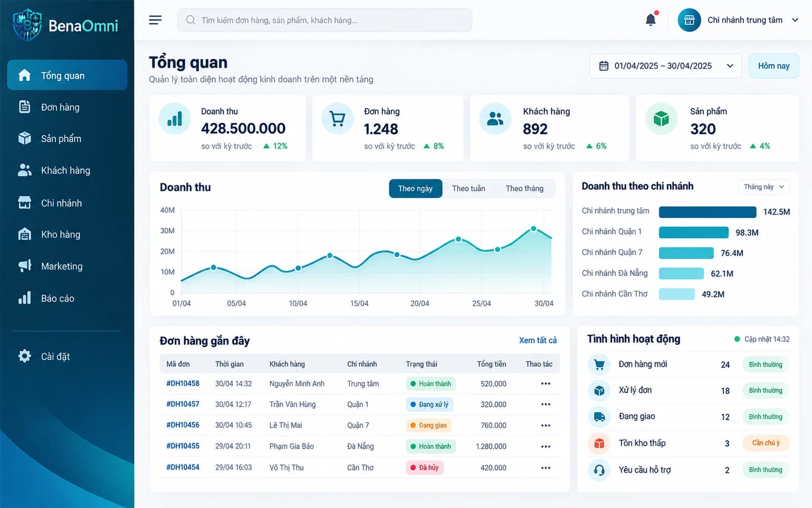
Task: Click the calendar icon in date range
Action: coord(604,66)
